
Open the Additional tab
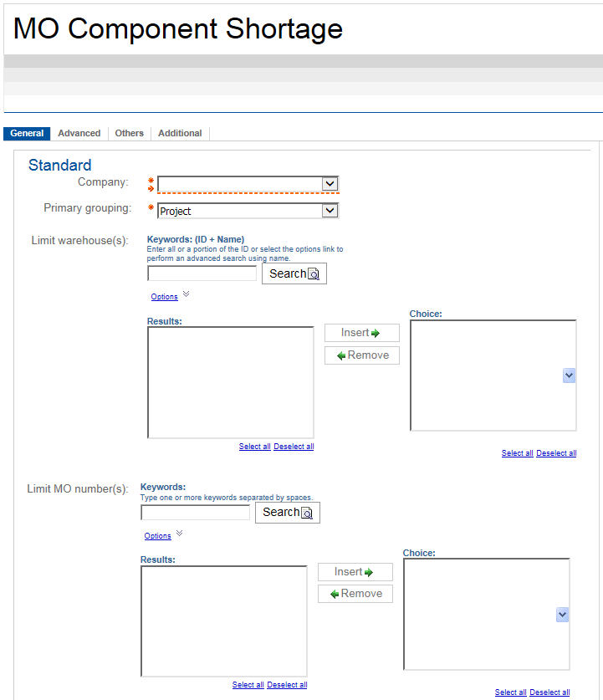[180, 133]
